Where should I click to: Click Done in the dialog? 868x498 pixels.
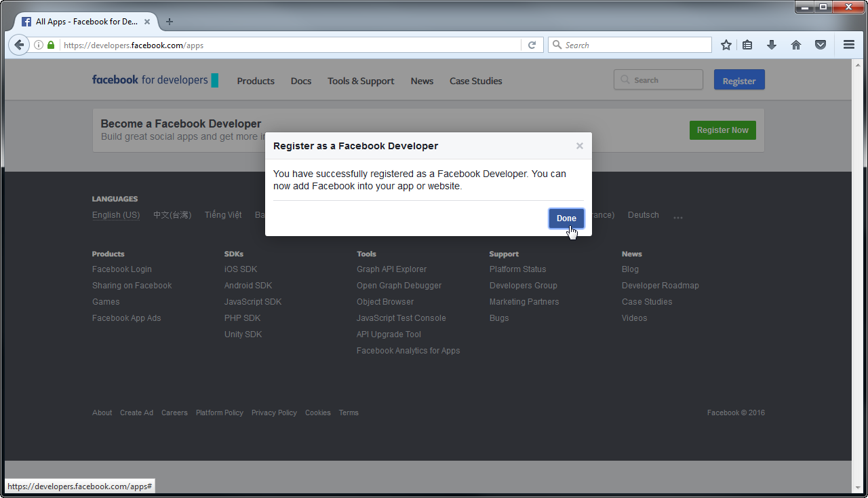[566, 218]
